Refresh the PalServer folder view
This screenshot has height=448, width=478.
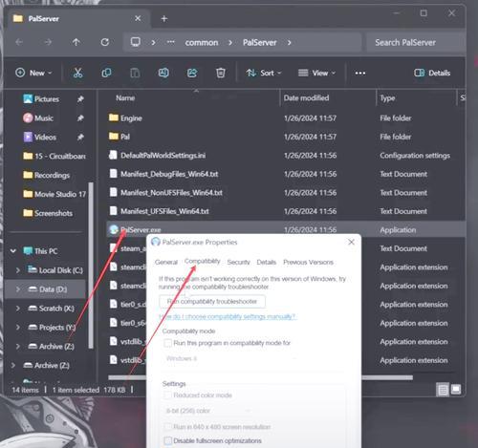(105, 42)
